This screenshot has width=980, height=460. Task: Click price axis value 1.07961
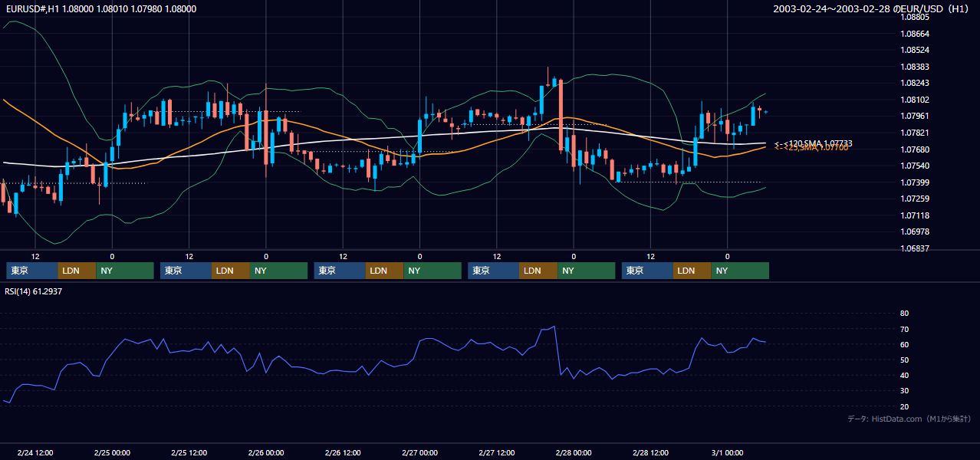tap(913, 116)
